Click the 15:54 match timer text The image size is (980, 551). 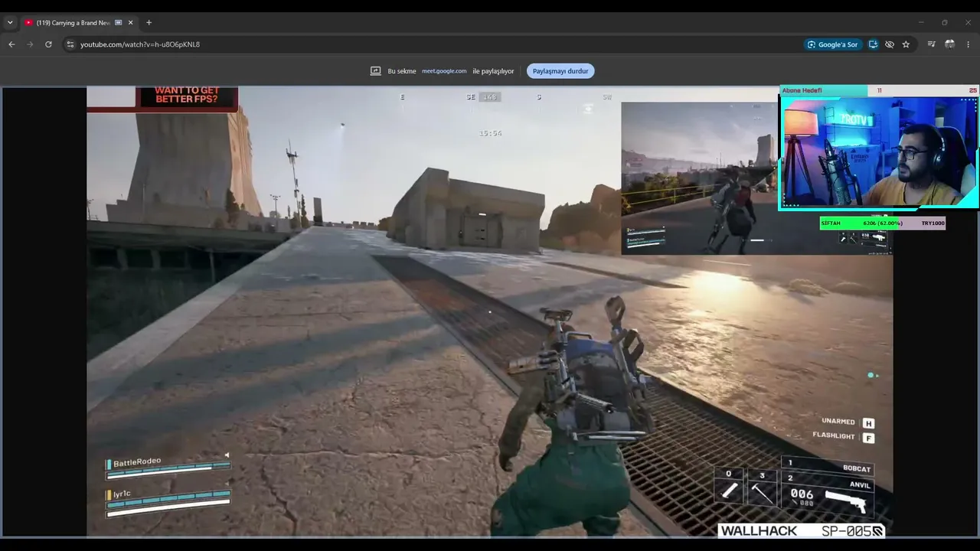coord(490,133)
